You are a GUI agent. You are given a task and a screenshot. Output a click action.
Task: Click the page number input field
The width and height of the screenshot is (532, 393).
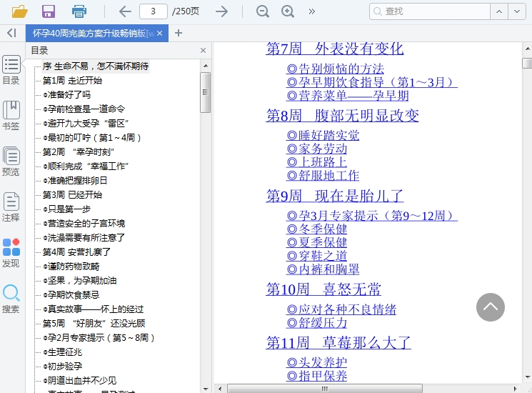tap(154, 11)
